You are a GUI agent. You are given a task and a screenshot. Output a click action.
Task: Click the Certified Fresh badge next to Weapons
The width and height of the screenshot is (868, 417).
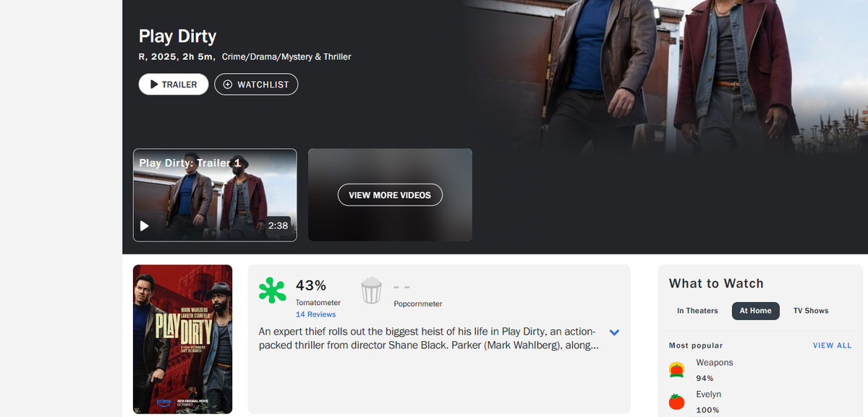[676, 370]
